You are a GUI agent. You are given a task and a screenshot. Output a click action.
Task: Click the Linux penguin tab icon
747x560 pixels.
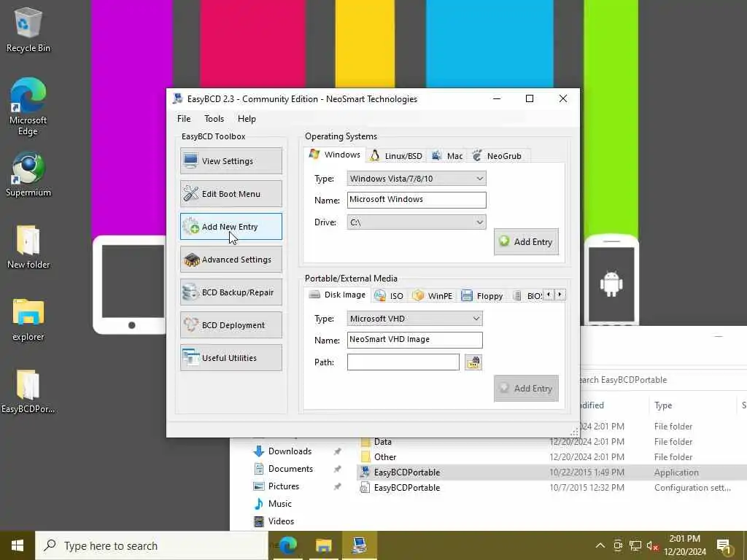(375, 156)
